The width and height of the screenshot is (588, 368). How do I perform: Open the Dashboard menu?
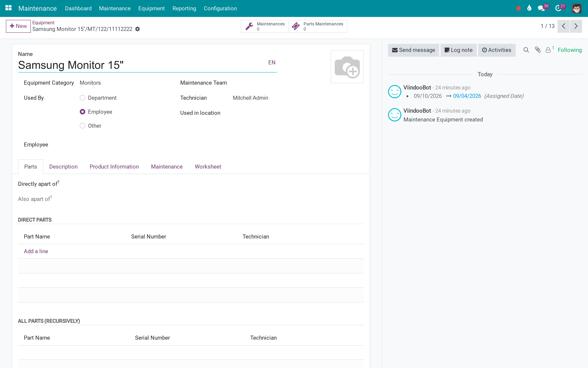click(78, 8)
